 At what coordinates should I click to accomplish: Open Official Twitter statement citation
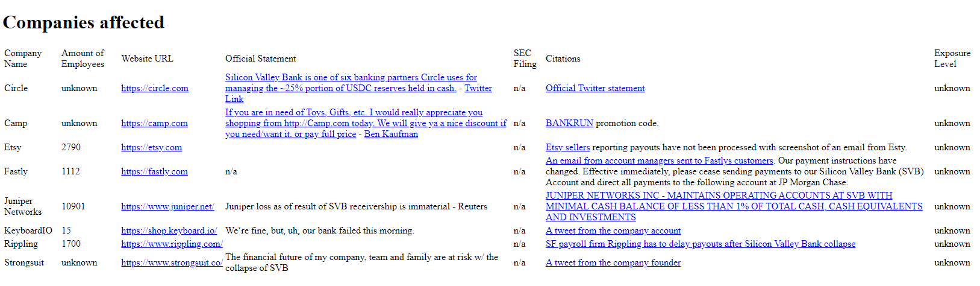tap(595, 88)
